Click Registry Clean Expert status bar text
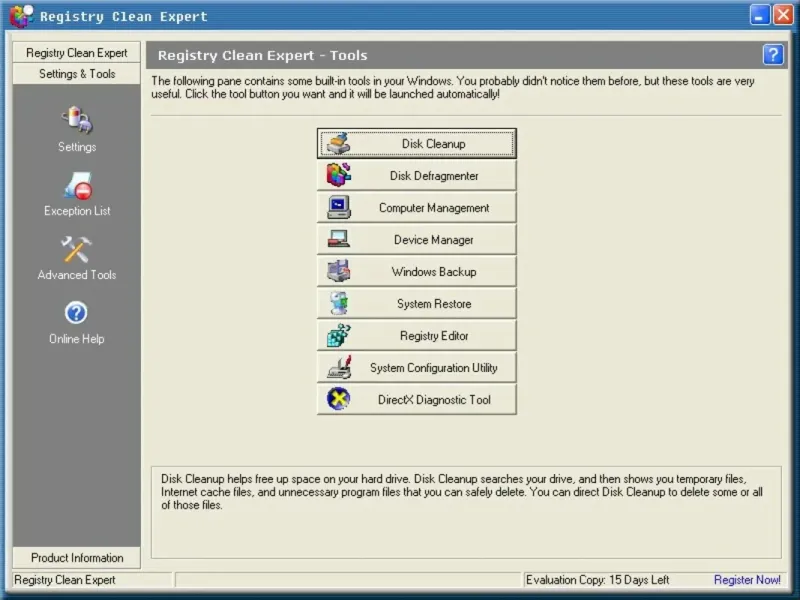The height and width of the screenshot is (600, 800). pyautogui.click(x=65, y=580)
